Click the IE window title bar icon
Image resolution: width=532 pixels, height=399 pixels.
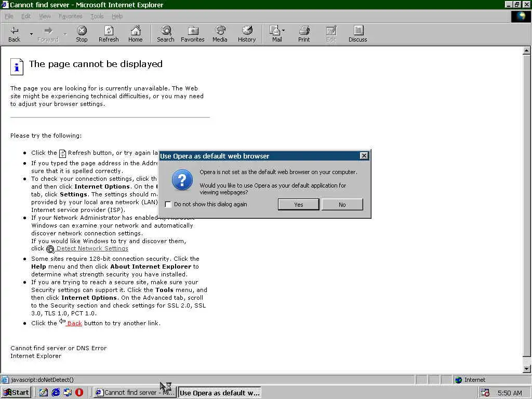coord(5,5)
